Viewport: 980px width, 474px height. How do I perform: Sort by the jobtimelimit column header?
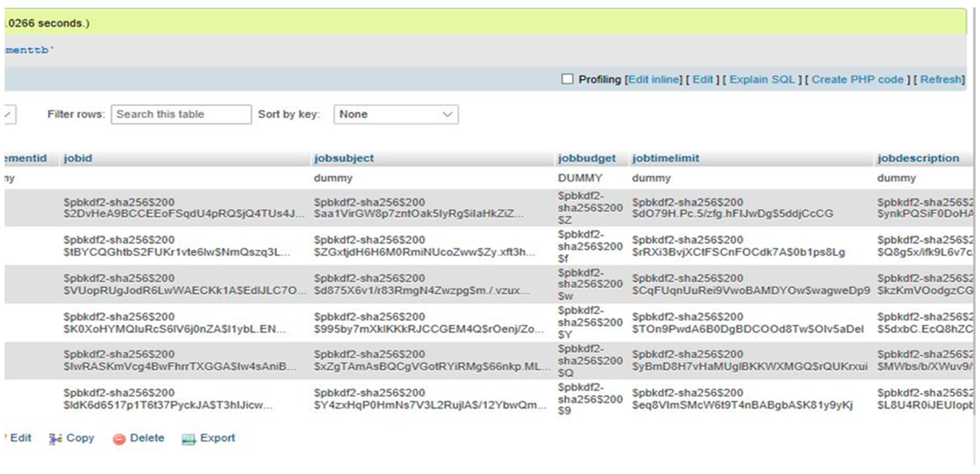(x=665, y=158)
